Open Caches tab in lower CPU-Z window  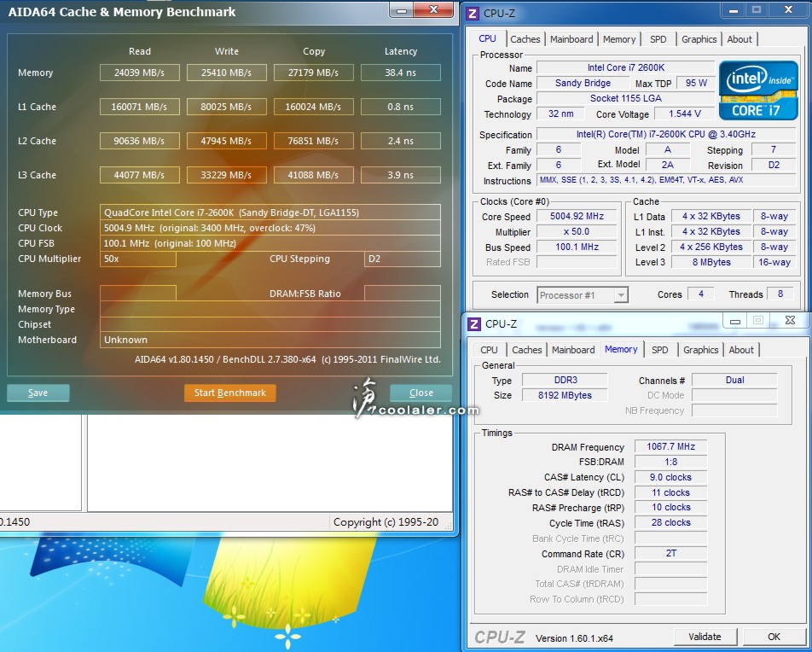tap(526, 350)
